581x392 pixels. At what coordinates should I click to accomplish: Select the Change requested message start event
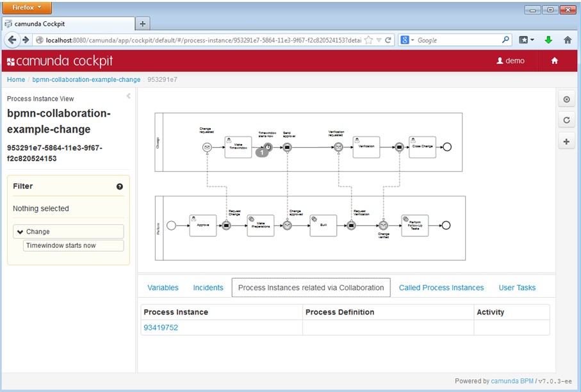coord(207,147)
